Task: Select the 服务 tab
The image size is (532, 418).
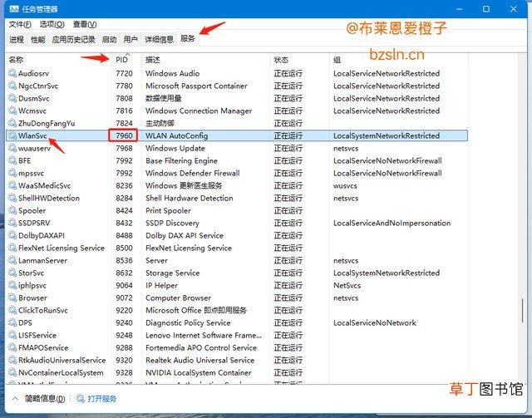Action: [x=188, y=38]
